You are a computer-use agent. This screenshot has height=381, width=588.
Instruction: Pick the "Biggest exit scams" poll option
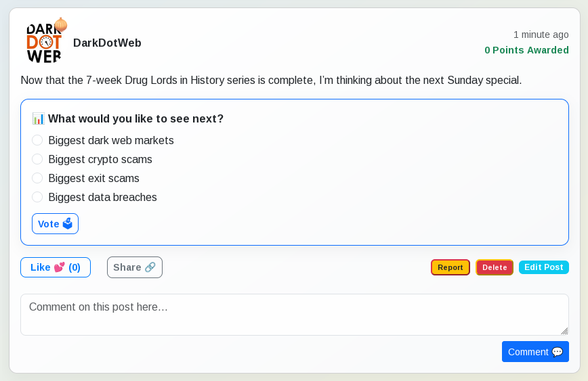tap(37, 178)
